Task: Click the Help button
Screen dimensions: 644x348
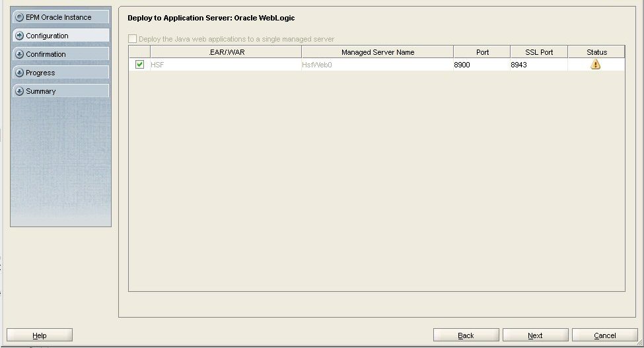Action: (x=40, y=335)
